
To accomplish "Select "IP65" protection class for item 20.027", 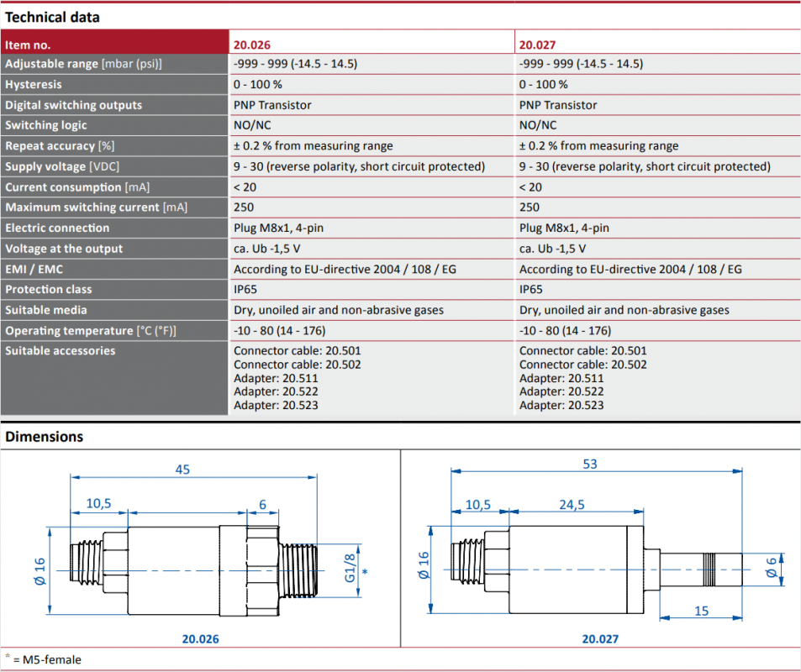I will [530, 290].
